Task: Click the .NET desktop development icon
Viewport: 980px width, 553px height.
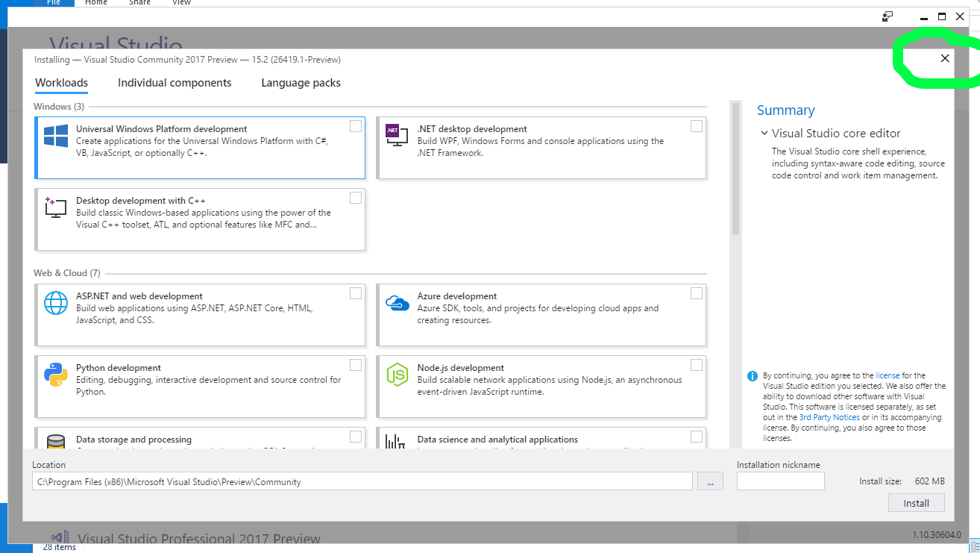Action: coord(397,134)
